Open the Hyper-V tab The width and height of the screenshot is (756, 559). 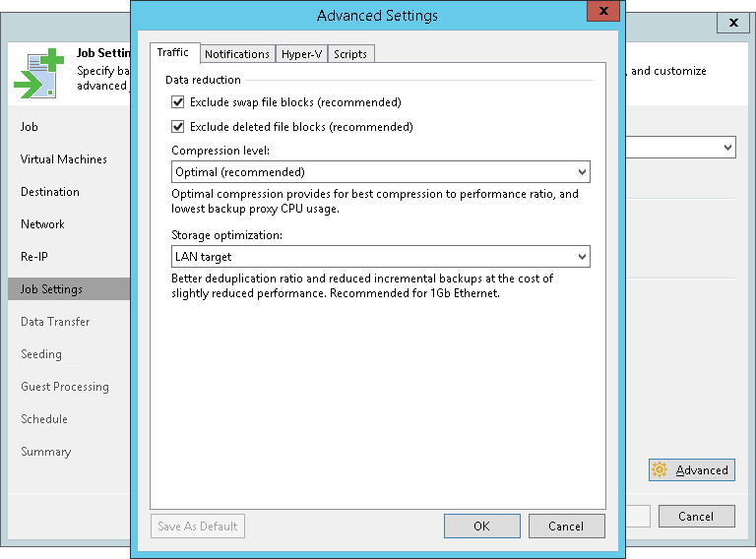pos(301,54)
